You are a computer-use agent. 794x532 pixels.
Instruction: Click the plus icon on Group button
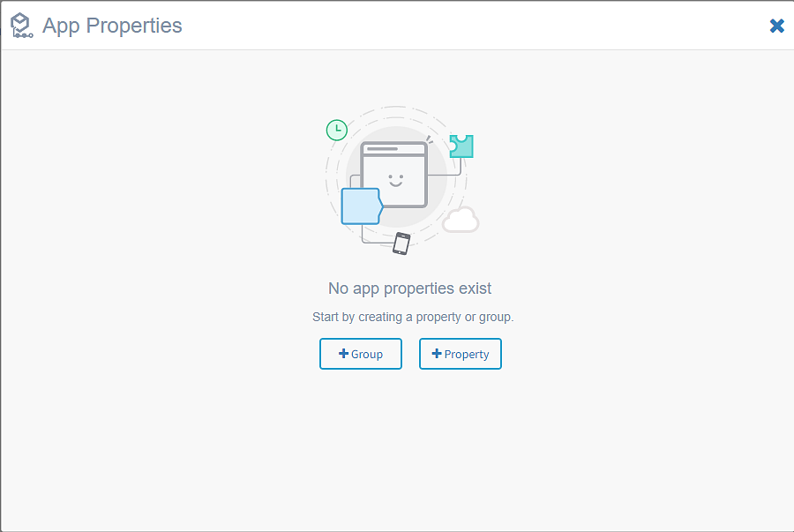[343, 354]
